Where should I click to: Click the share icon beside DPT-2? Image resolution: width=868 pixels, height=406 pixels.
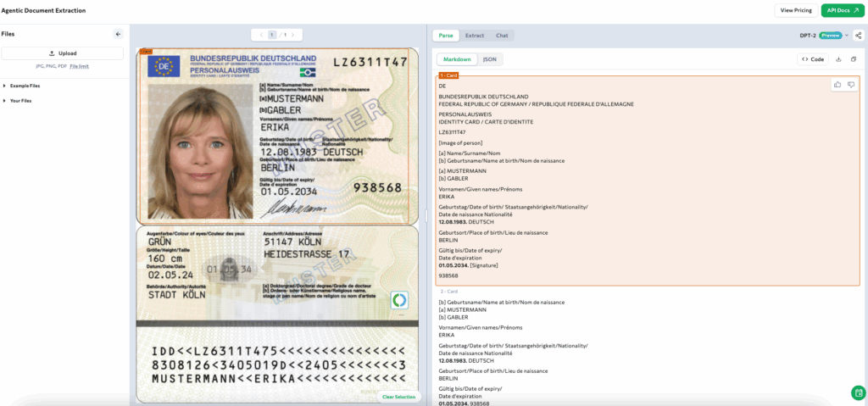[859, 36]
